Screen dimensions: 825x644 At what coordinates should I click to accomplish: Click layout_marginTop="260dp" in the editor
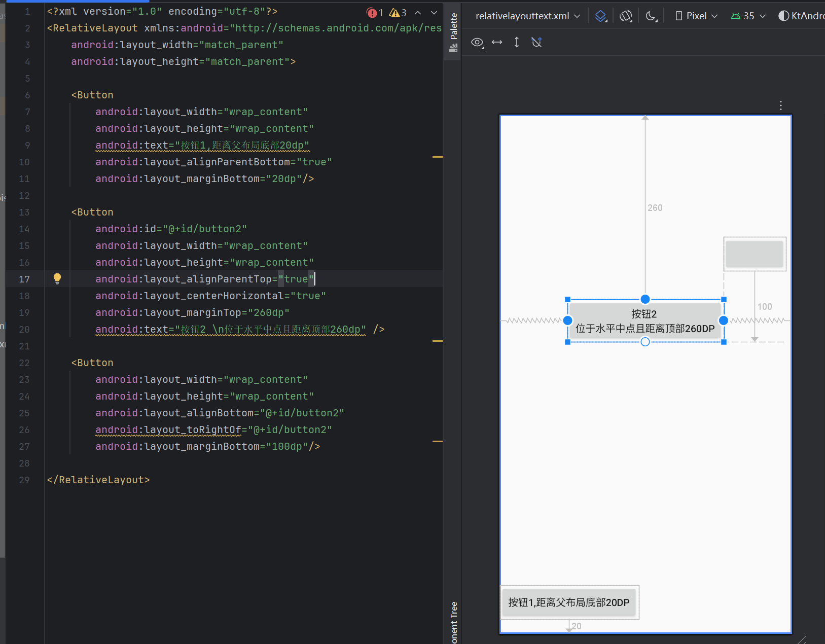point(192,312)
